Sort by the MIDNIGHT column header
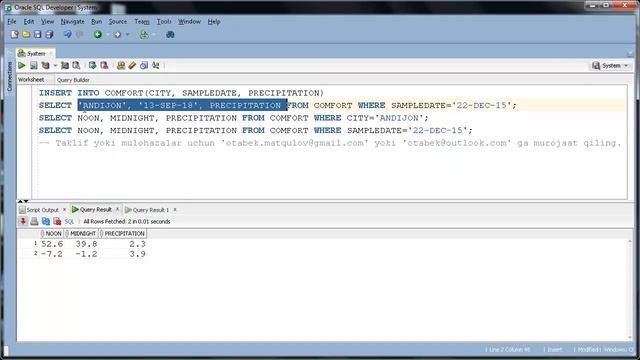 [81, 233]
